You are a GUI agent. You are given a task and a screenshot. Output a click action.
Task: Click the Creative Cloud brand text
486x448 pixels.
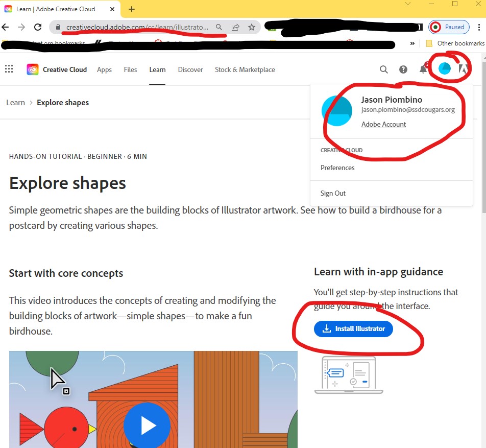click(x=65, y=70)
